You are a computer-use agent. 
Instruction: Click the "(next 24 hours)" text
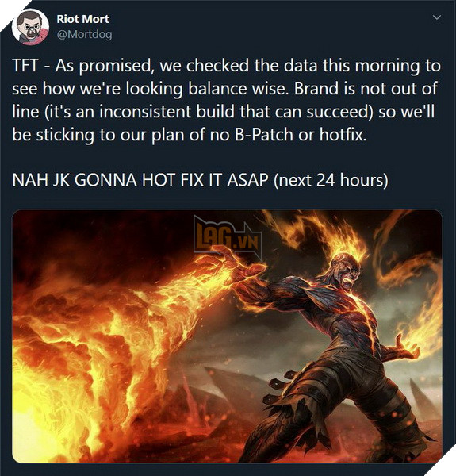click(x=331, y=180)
